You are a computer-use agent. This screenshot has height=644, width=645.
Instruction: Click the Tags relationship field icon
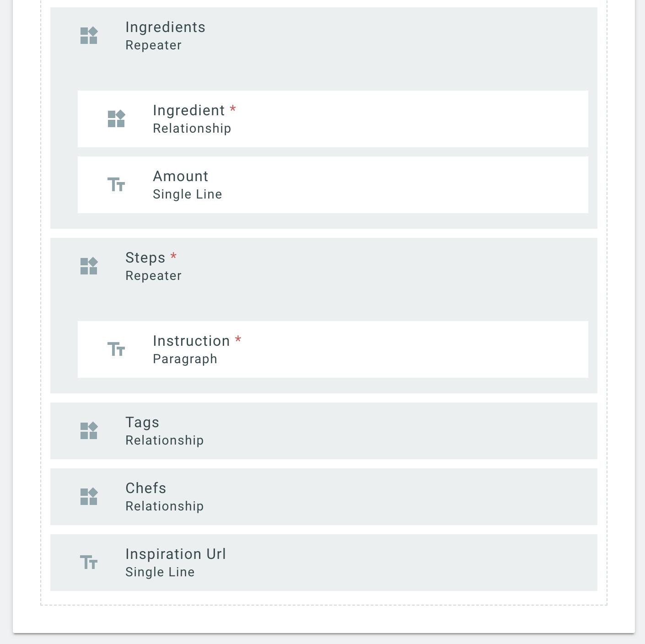click(x=89, y=431)
